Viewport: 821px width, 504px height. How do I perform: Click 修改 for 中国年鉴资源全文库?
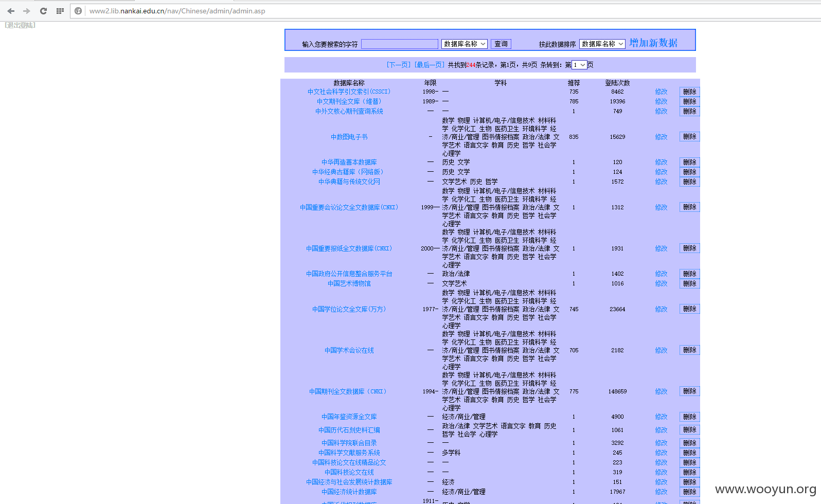tap(662, 417)
